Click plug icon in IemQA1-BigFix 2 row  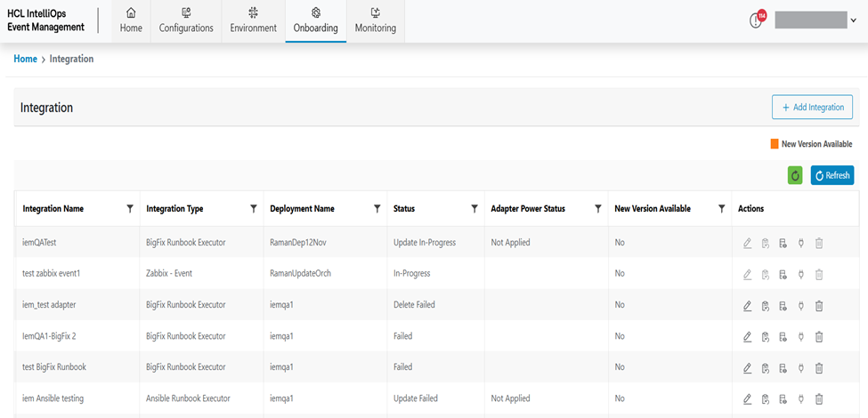(x=801, y=337)
